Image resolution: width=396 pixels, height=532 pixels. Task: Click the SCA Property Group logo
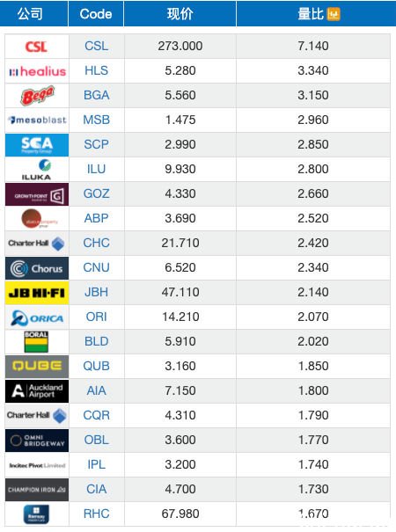37,145
